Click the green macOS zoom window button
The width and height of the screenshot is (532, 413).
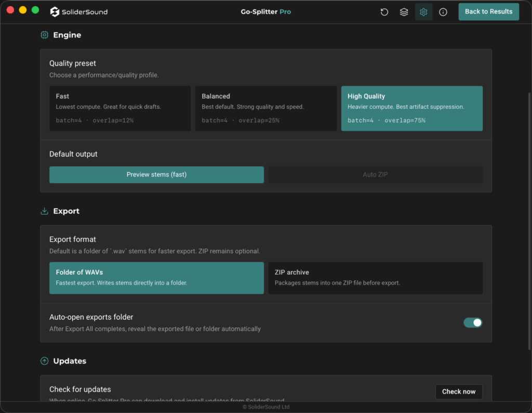(35, 10)
